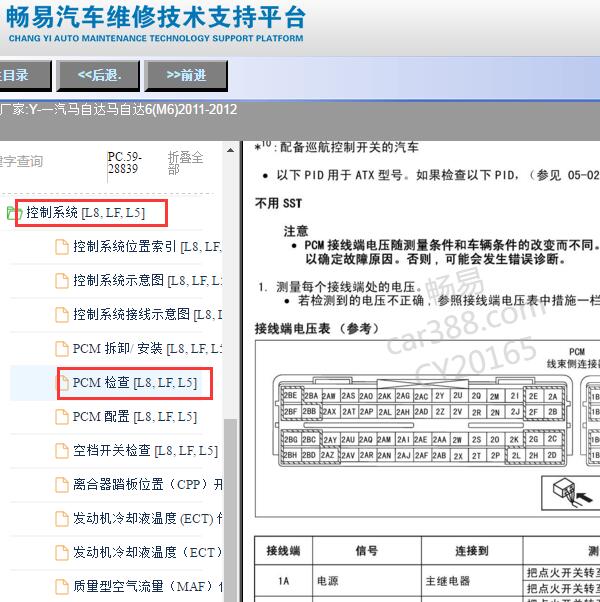This screenshot has height=602, width=600.
Task: Click page icon beside 离合器踏板位置
Action: coord(62,485)
